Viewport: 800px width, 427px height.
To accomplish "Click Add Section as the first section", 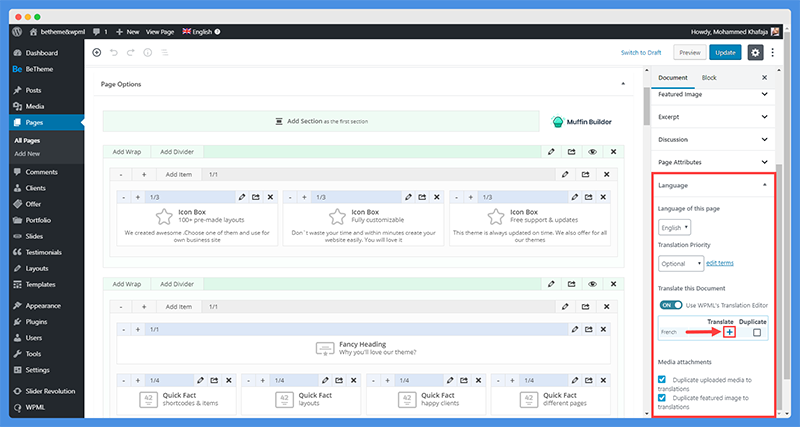I will point(321,121).
